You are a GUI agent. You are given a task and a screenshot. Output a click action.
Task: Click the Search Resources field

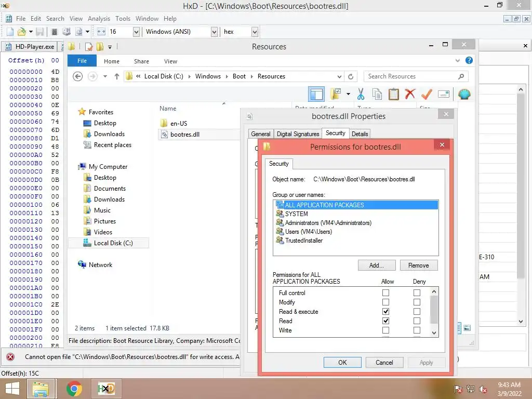pos(416,76)
